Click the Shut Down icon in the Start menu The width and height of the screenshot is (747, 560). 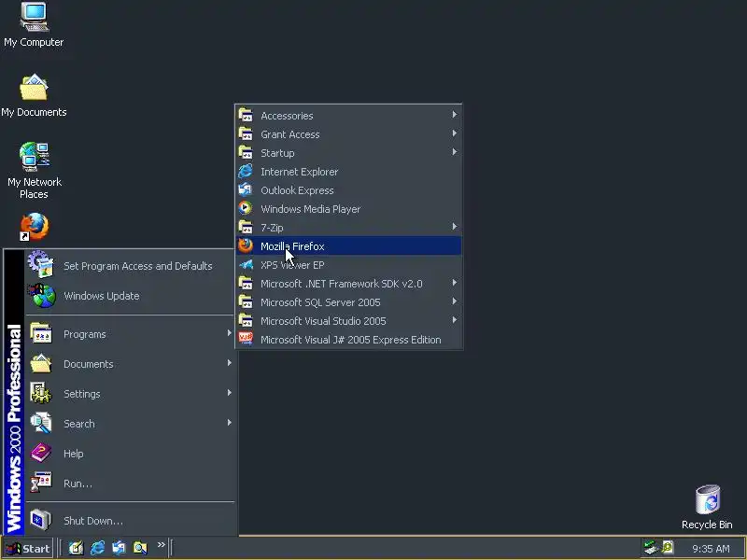(41, 520)
